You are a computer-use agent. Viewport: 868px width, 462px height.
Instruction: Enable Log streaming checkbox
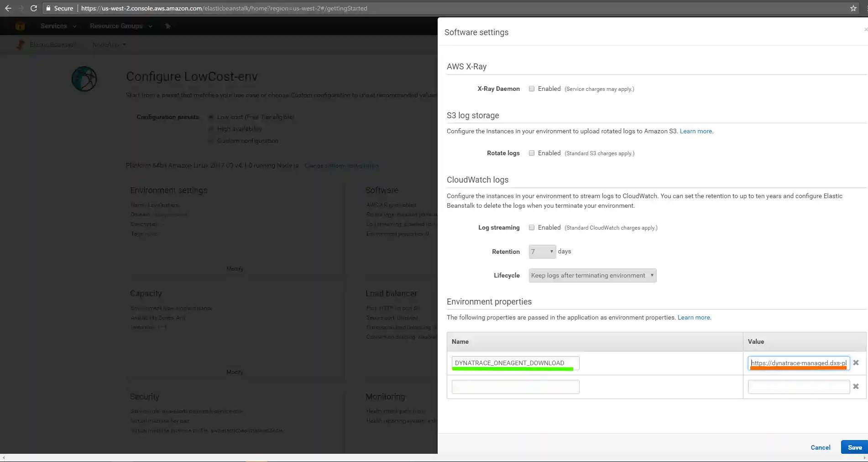tap(532, 228)
